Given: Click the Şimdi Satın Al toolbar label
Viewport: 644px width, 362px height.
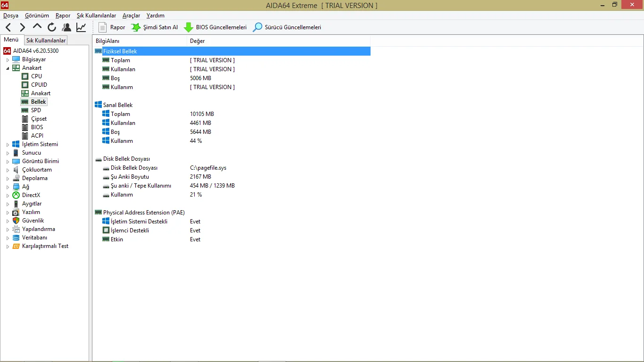Looking at the screenshot, I should [x=161, y=27].
